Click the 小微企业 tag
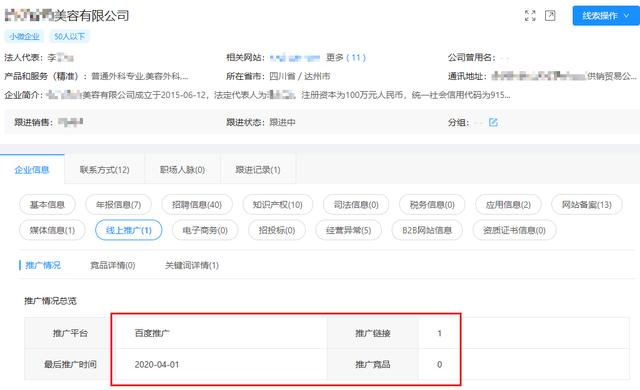 click(x=24, y=36)
